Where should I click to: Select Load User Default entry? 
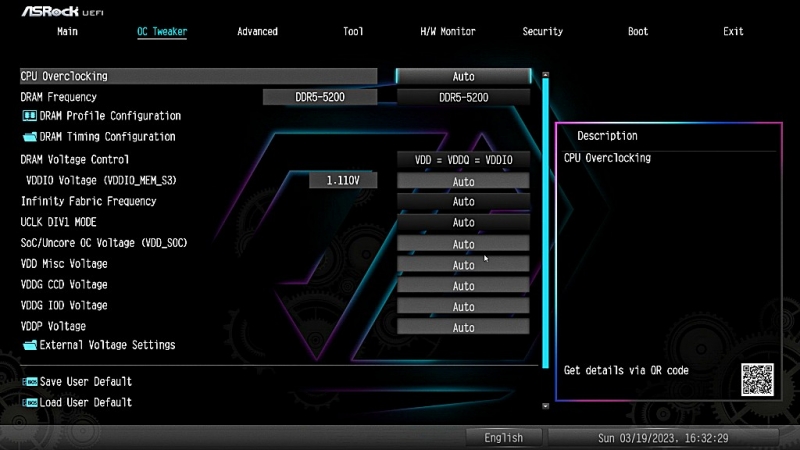[86, 403]
